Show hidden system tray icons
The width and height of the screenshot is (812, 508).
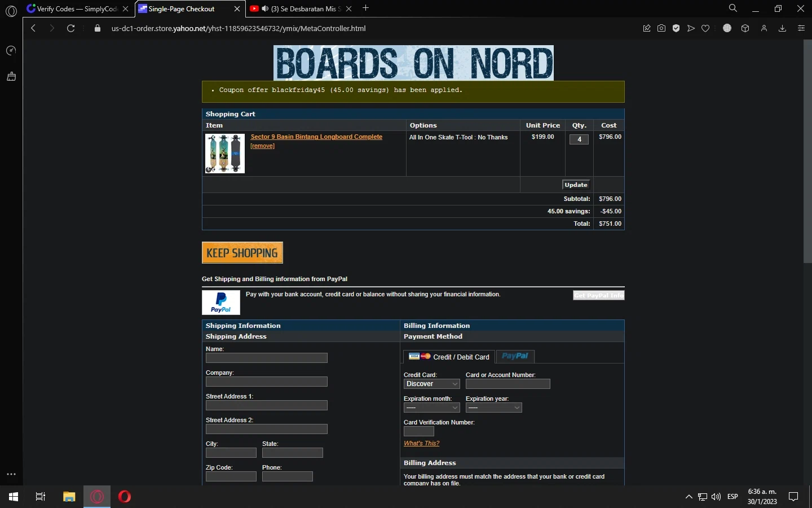[x=689, y=497]
